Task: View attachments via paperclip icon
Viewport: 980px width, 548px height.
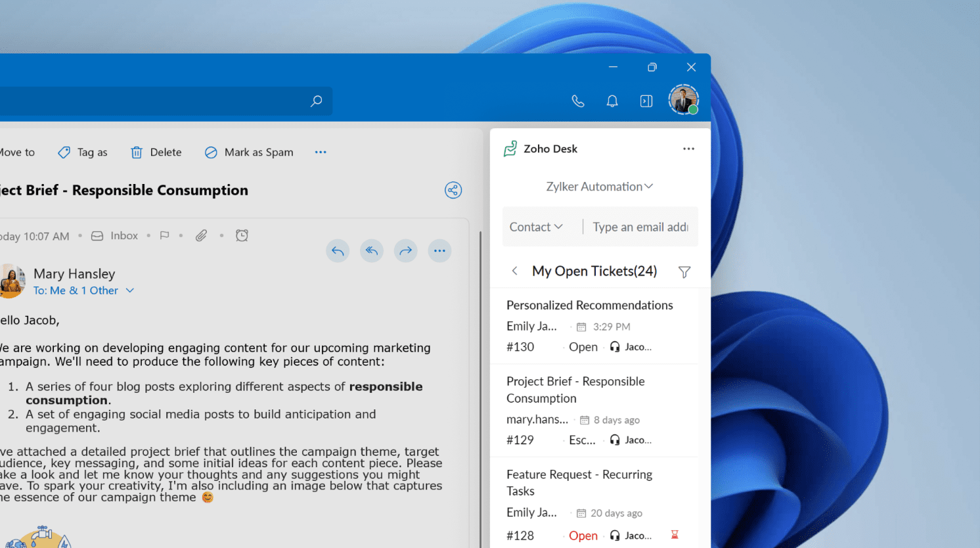Action: [201, 236]
